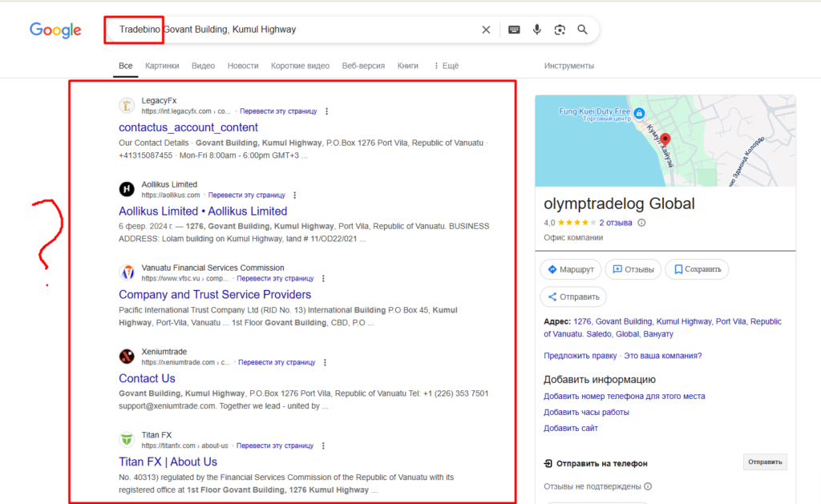Open the map thumbnail in knowledge panel
The height and width of the screenshot is (504, 821).
665,140
